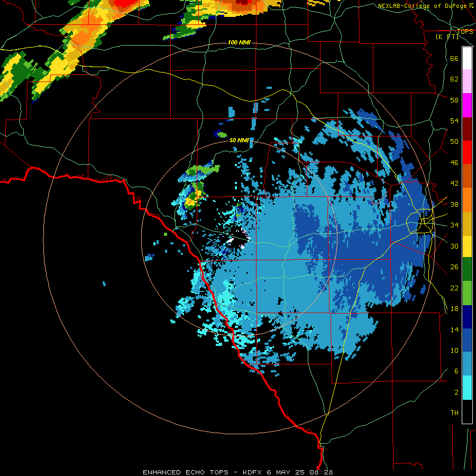Click the '100 NMI' range ring label
476x476 pixels.
coord(239,42)
